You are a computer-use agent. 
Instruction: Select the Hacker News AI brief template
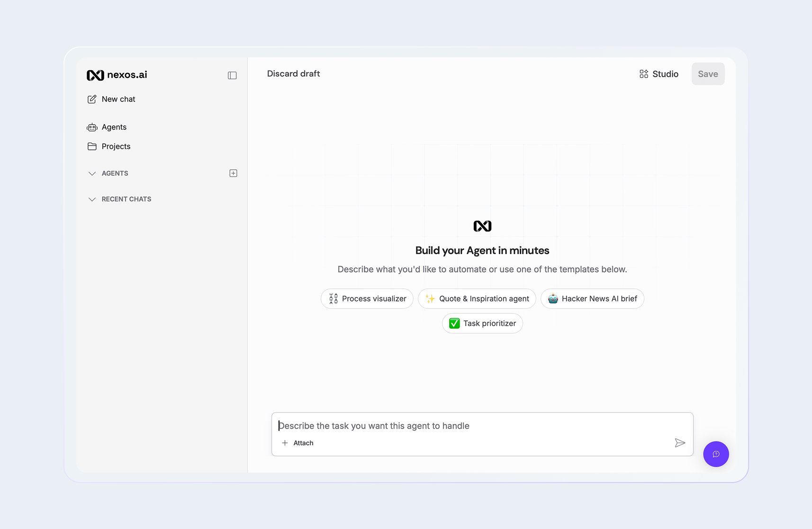(592, 299)
